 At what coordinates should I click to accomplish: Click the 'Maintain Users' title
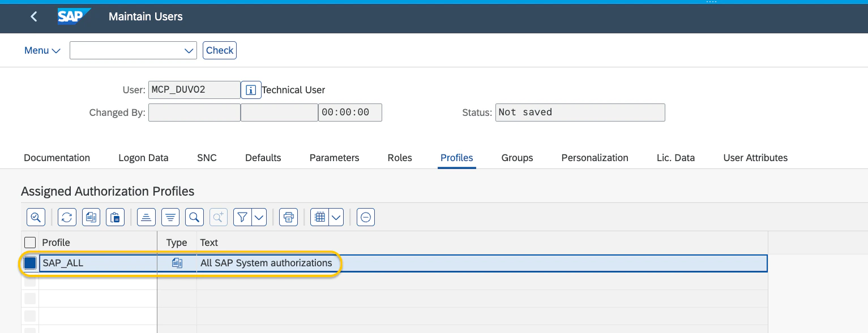pos(146,17)
